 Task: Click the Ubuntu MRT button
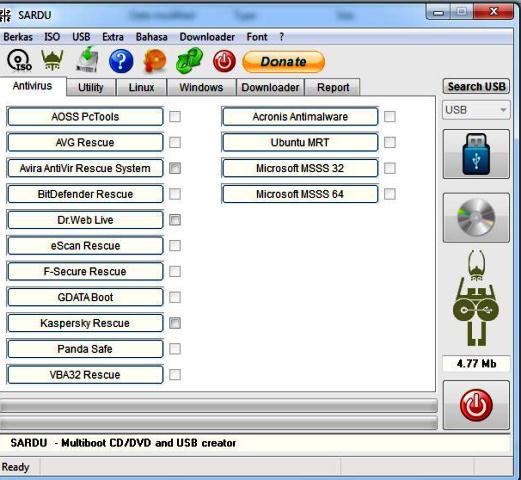(300, 142)
